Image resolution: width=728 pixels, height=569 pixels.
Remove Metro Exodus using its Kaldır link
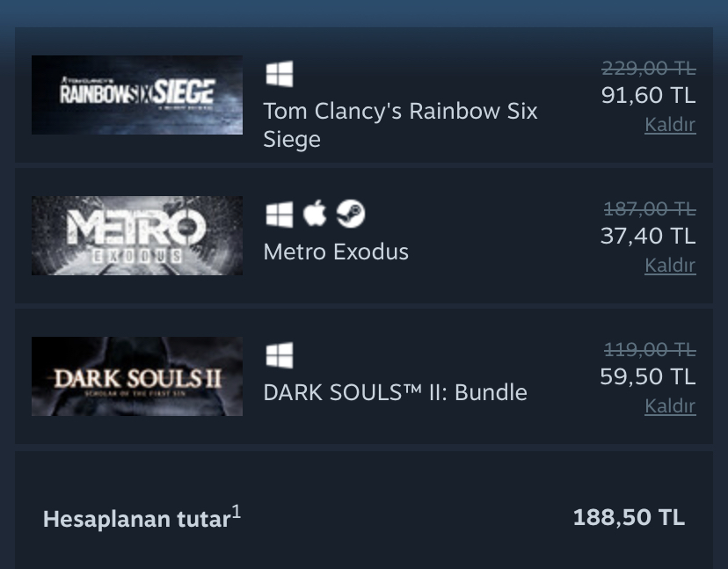[x=670, y=266]
